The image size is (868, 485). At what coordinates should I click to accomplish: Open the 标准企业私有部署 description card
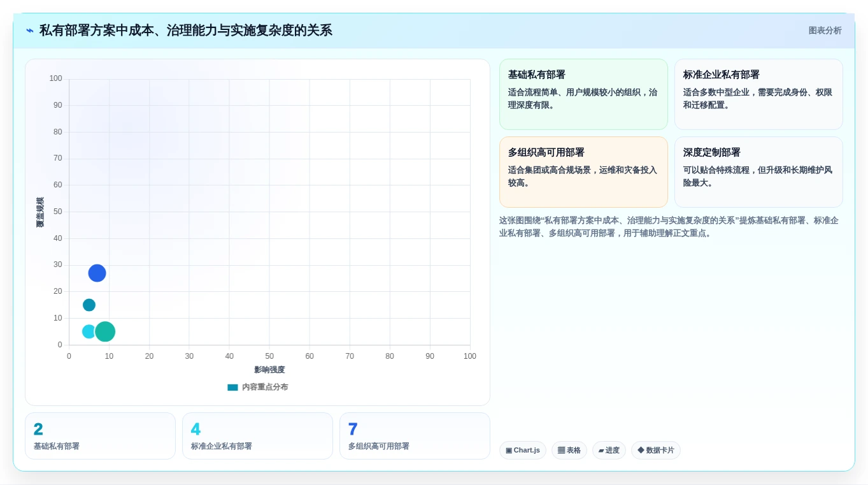click(758, 94)
